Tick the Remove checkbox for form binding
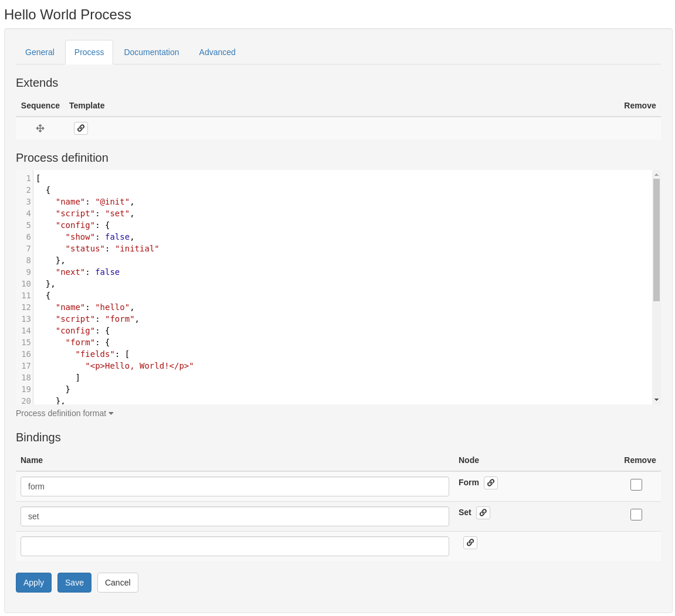675x616 pixels. click(636, 485)
